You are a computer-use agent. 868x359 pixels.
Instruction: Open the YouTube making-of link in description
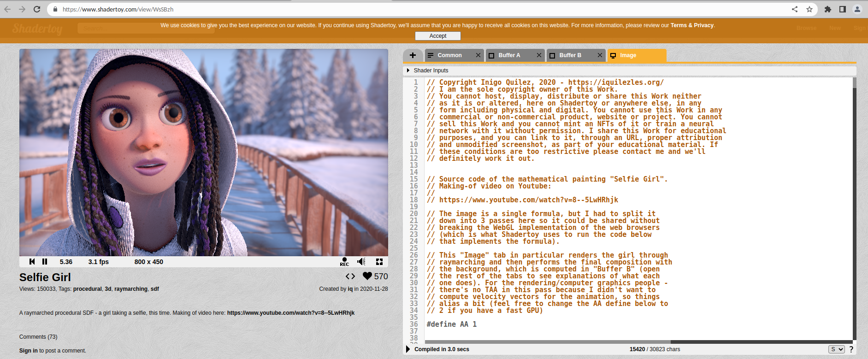click(x=291, y=313)
